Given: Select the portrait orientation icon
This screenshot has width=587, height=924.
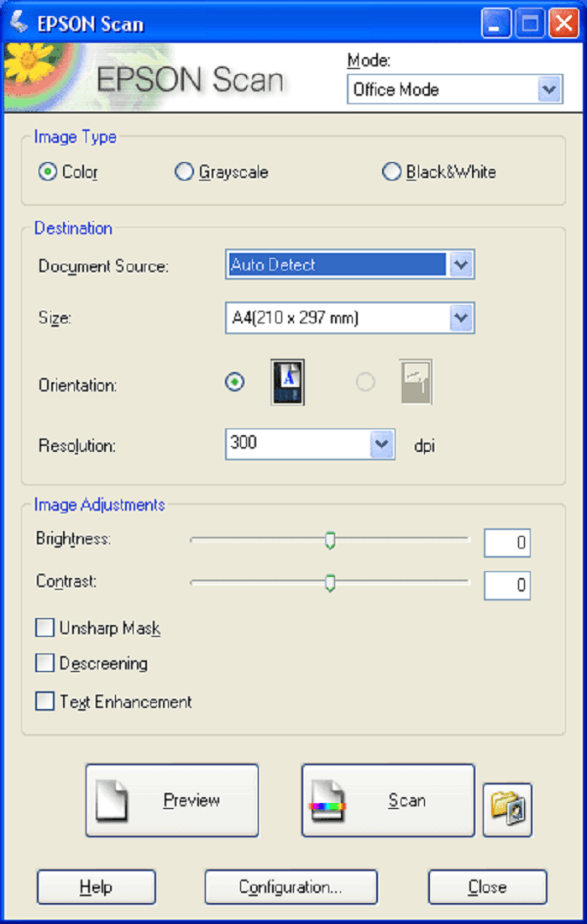Looking at the screenshot, I should pos(287,382).
